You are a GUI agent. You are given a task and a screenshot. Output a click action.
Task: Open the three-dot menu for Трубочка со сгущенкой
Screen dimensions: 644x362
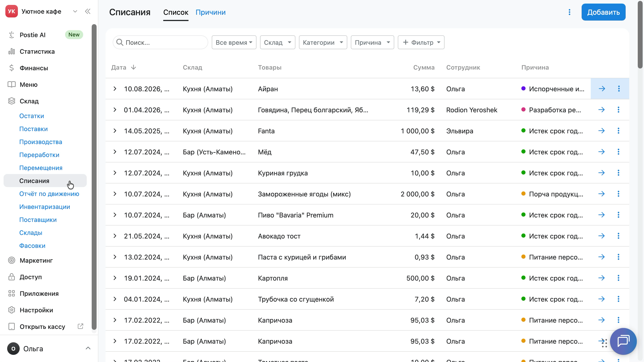[x=619, y=299]
